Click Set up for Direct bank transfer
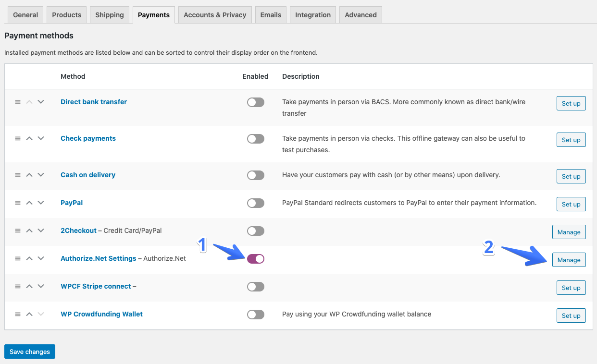Viewport: 597px width, 364px height. (571, 103)
